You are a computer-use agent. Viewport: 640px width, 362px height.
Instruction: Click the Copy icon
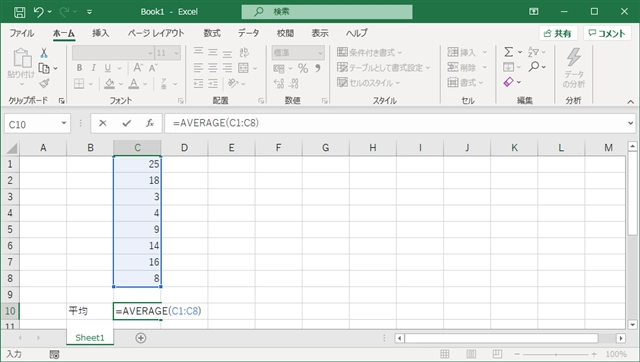click(x=44, y=68)
